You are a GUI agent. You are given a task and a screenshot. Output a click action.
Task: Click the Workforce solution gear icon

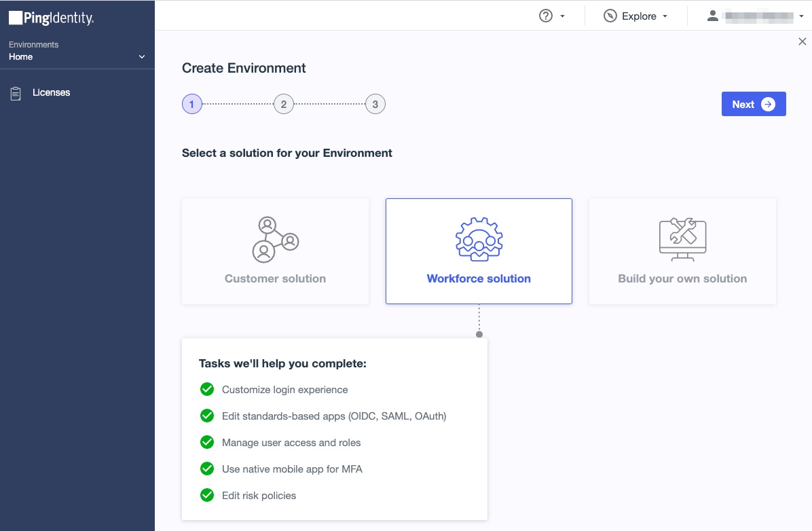(x=479, y=239)
